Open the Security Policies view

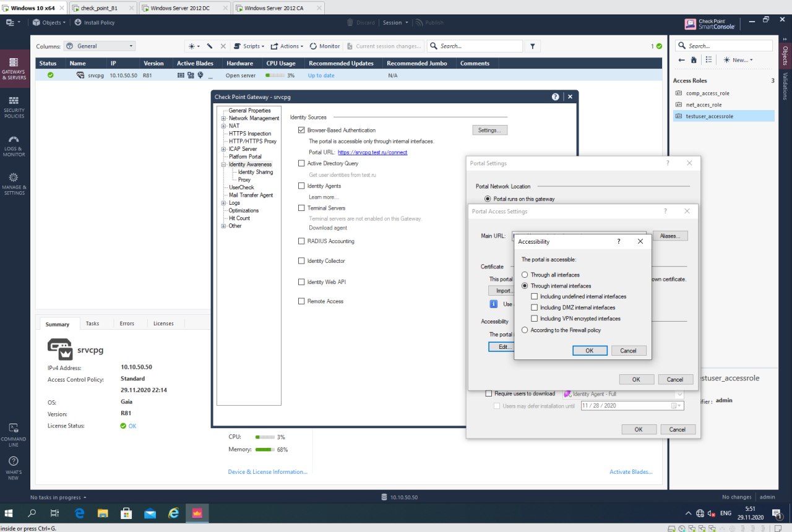click(x=14, y=106)
